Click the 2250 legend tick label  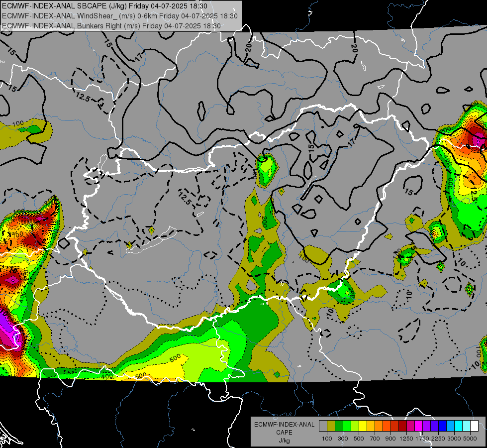pos(438,439)
